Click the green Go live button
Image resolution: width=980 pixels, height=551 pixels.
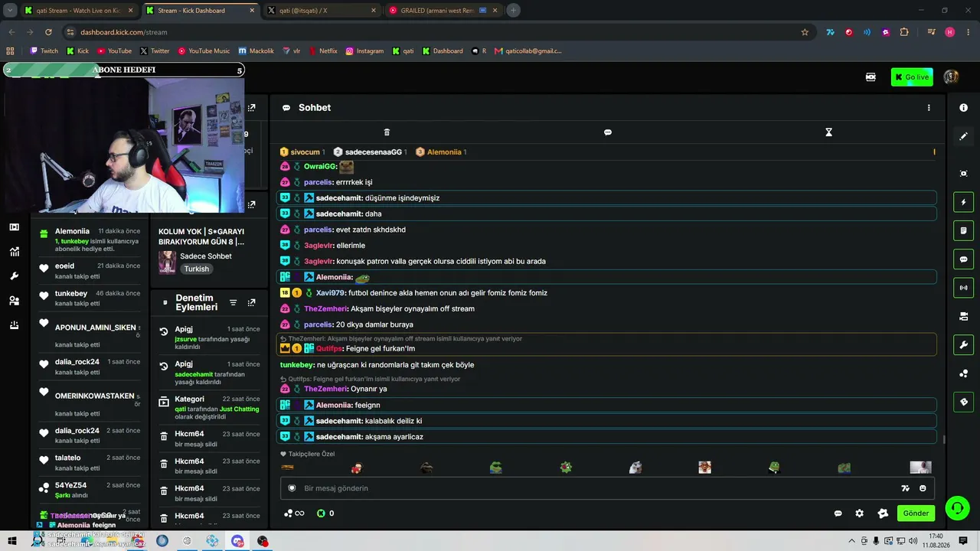click(x=912, y=77)
